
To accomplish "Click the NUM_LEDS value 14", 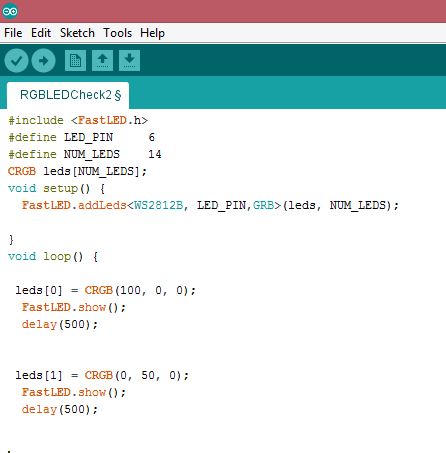I will pos(155,154).
